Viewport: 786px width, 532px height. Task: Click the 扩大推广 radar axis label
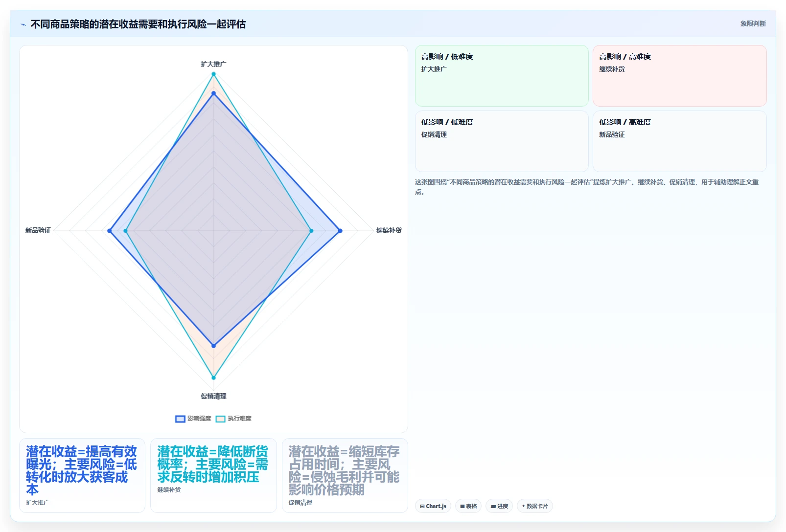[213, 64]
